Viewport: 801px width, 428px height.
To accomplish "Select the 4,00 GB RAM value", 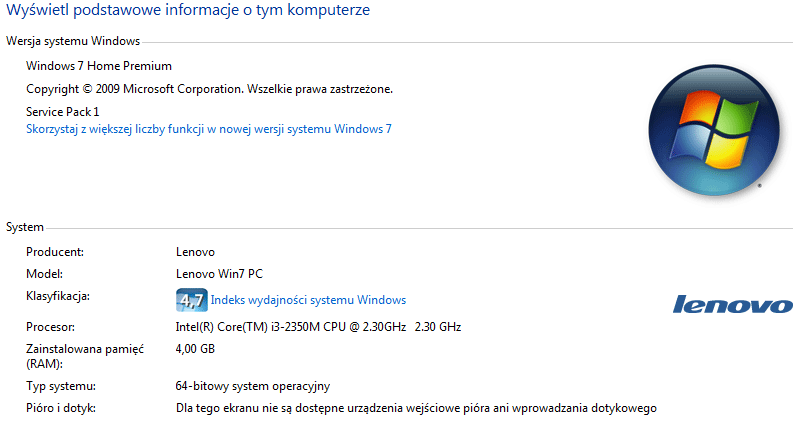I will pyautogui.click(x=195, y=349).
